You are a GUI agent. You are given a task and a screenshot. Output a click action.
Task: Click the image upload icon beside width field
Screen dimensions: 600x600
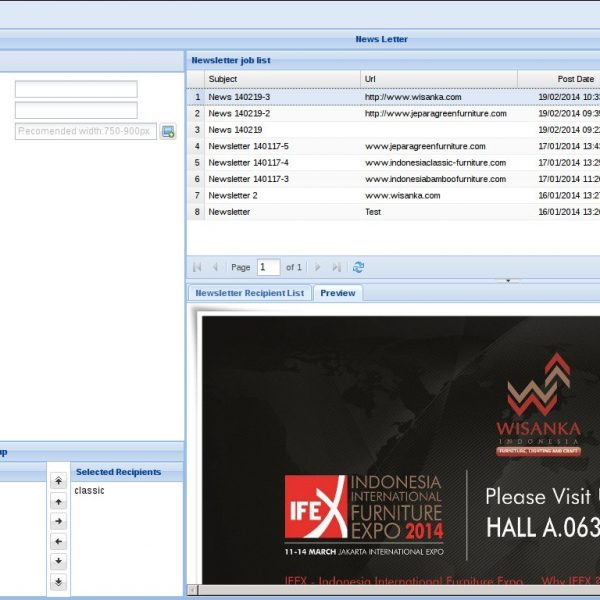coord(168,131)
